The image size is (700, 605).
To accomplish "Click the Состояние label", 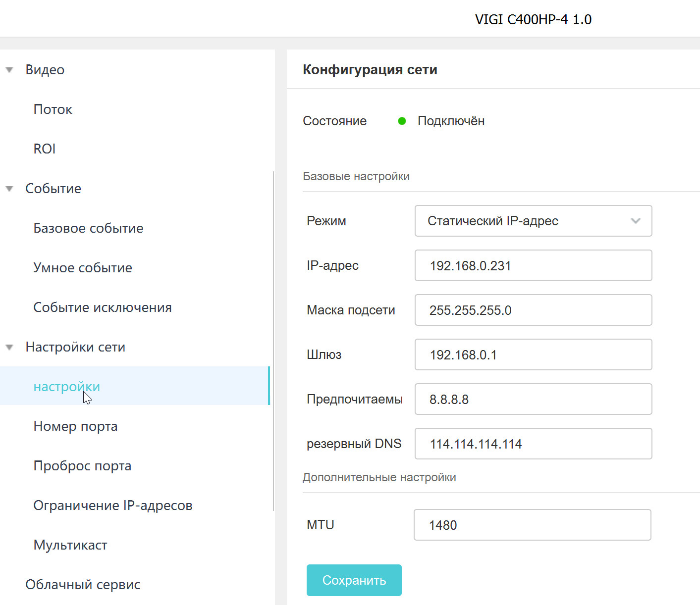I will (335, 121).
